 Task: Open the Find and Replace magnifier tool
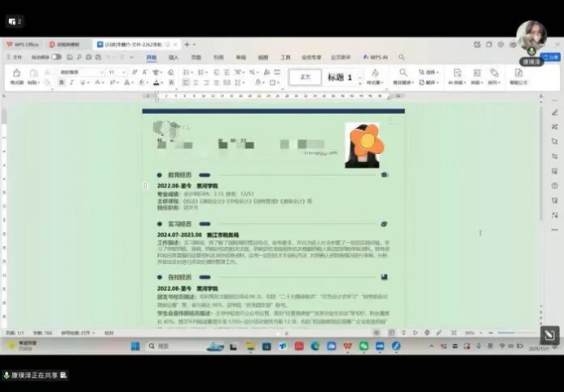coord(403,73)
